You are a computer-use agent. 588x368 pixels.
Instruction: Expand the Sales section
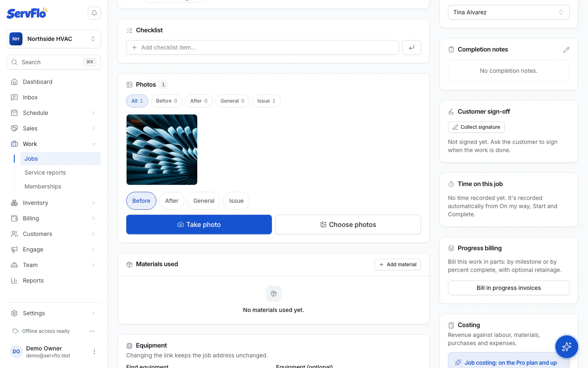pos(53,128)
